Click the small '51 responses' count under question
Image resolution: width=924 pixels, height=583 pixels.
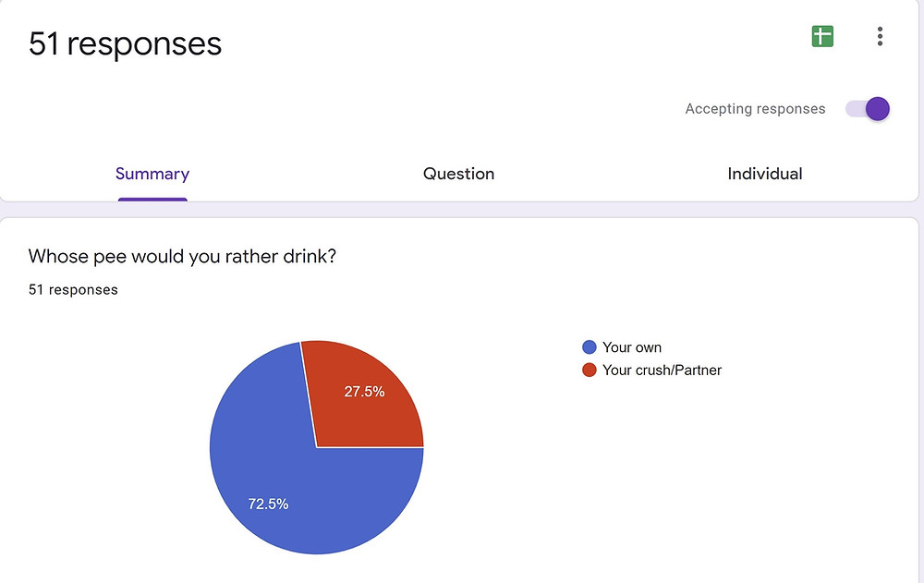point(73,290)
